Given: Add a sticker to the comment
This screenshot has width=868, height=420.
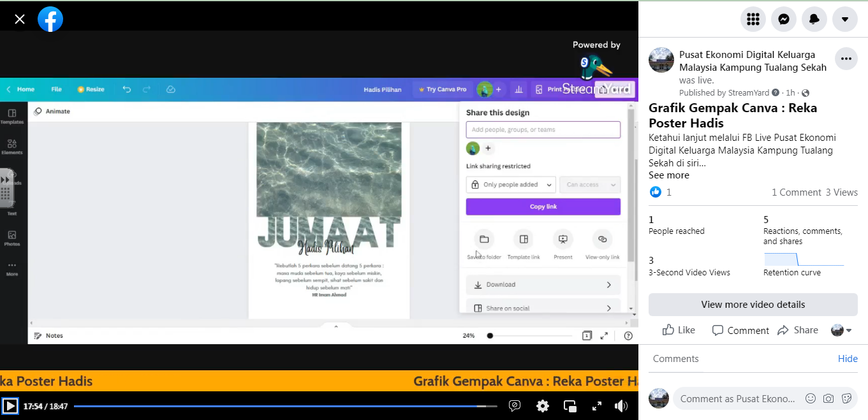Looking at the screenshot, I should click(x=846, y=398).
